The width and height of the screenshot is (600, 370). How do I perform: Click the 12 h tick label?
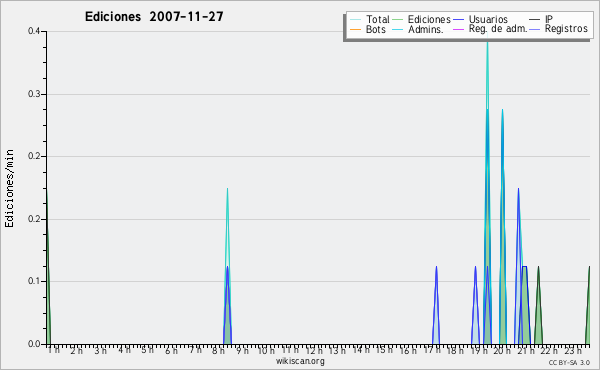(314, 351)
